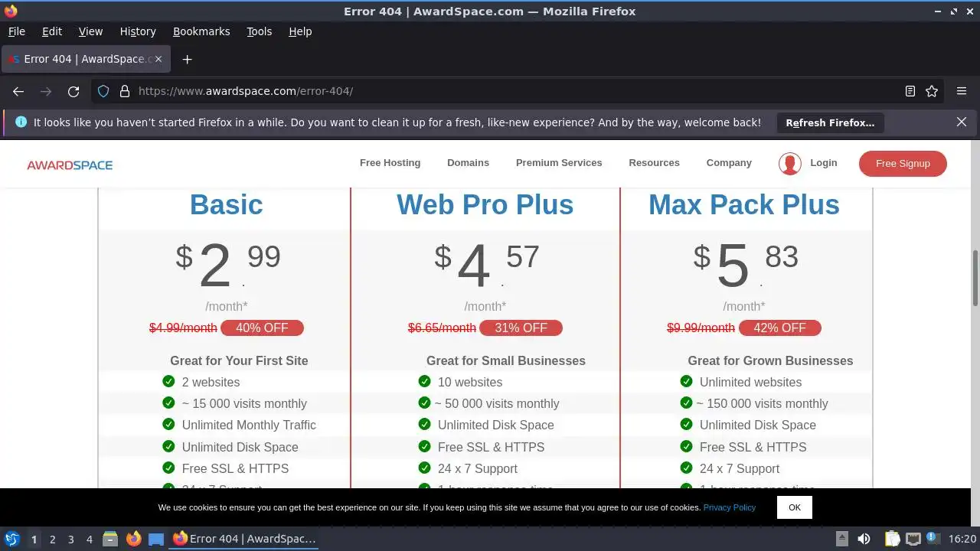Click the Web Pro Plus plan heading

[485, 204]
